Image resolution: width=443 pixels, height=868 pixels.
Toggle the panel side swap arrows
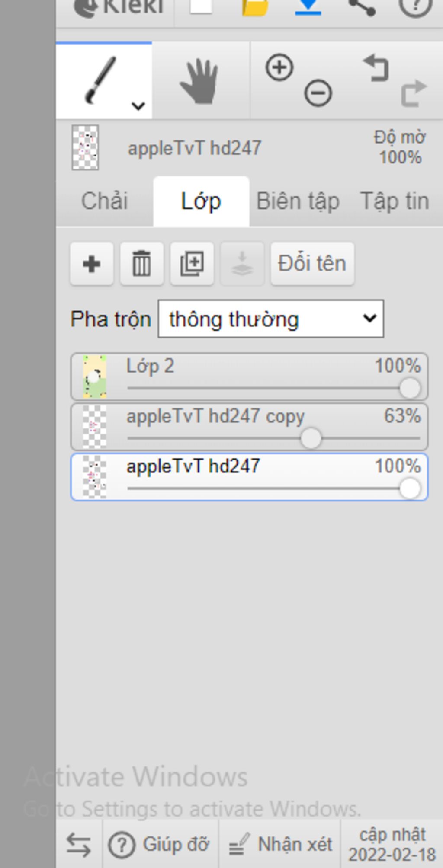[79, 845]
